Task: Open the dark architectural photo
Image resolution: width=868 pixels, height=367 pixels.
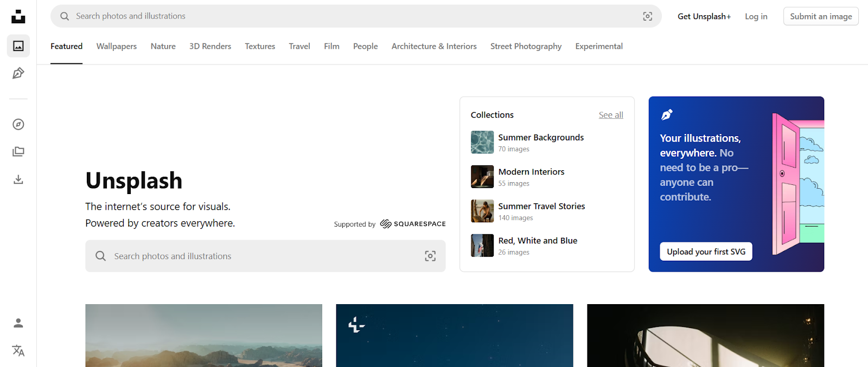Action: pos(705,336)
